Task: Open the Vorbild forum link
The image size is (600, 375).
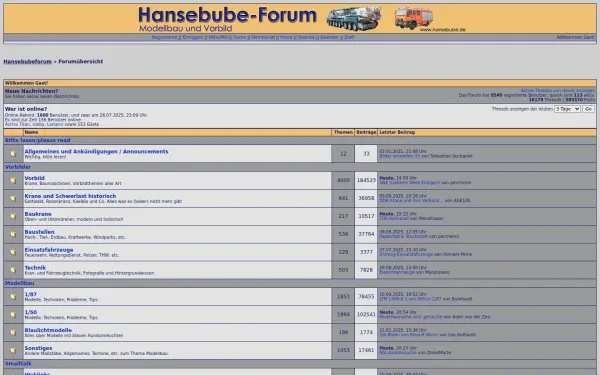Action: click(34, 178)
